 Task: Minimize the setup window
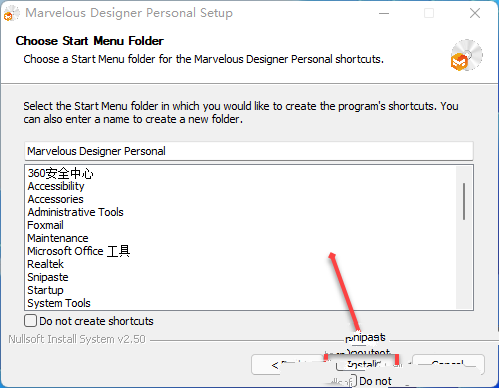[x=384, y=13]
